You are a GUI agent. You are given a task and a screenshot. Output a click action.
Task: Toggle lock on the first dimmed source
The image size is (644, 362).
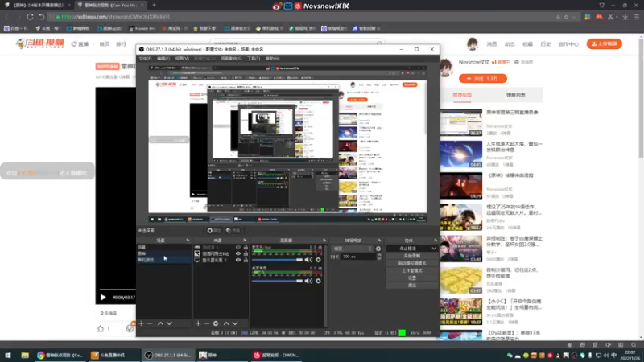(x=246, y=248)
